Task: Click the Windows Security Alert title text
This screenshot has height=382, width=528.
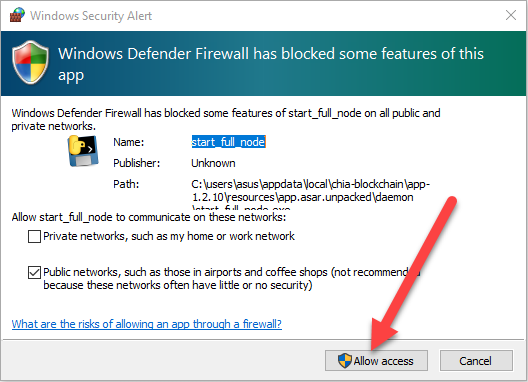Action: [x=91, y=16]
